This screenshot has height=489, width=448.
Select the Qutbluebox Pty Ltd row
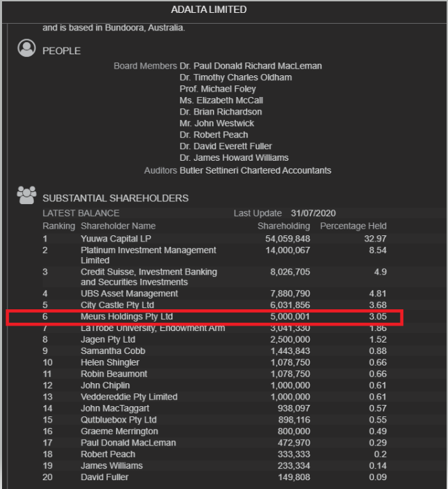(x=215, y=420)
